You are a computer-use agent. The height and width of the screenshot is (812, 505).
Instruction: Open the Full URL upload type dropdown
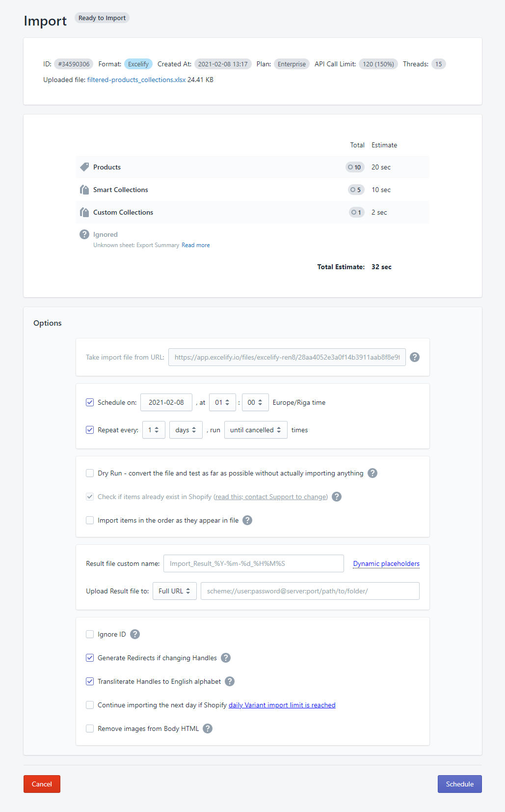tap(175, 591)
